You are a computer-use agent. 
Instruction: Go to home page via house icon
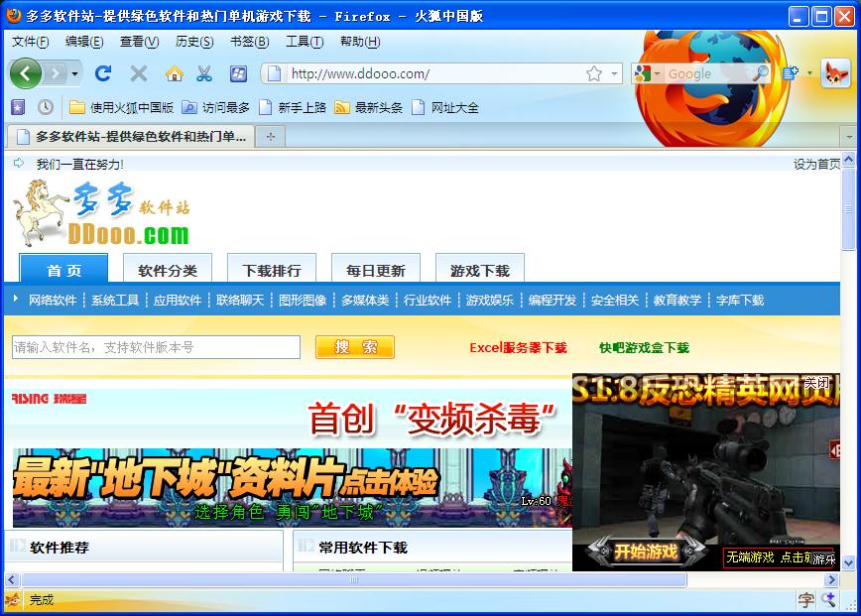tap(174, 73)
